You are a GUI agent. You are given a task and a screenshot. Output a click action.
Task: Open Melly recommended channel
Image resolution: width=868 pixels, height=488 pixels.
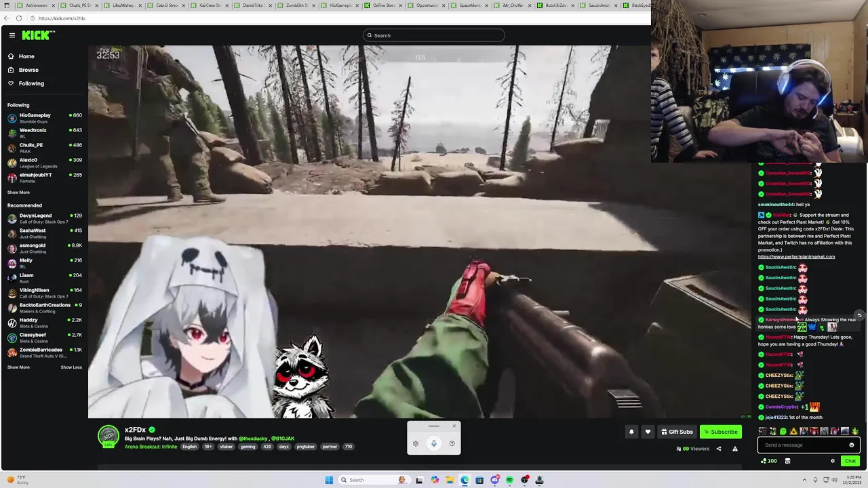coord(44,263)
